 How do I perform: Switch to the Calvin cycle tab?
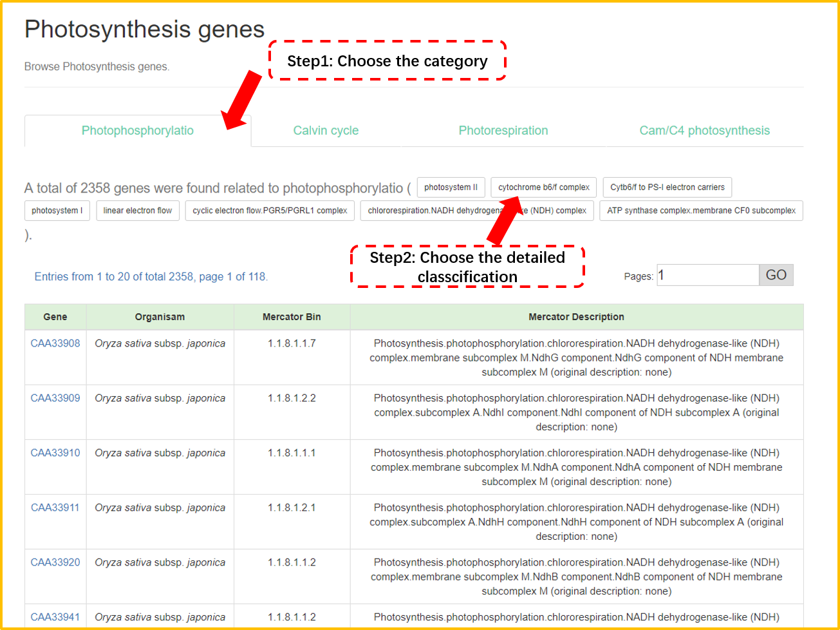(326, 131)
